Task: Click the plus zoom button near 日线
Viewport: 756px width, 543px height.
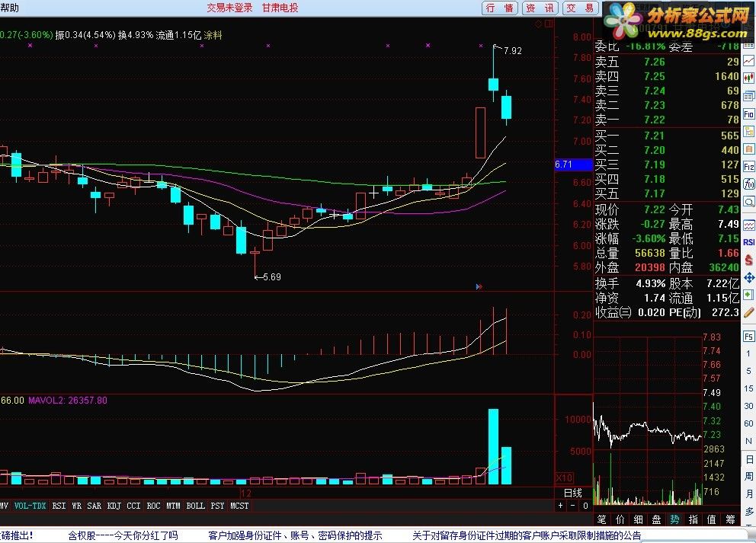Action: click(560, 506)
